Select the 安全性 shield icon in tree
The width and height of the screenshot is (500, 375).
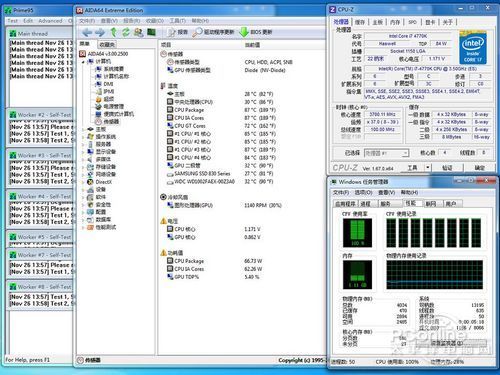point(90,205)
